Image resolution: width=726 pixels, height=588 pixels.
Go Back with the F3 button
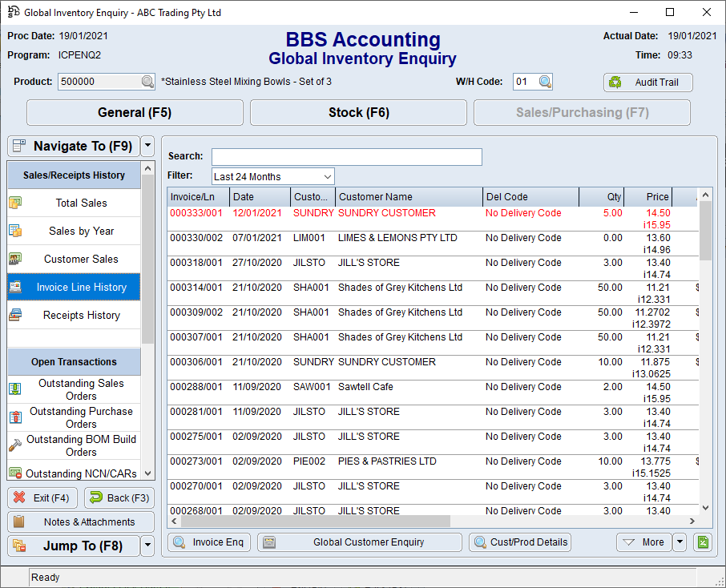[x=119, y=497]
